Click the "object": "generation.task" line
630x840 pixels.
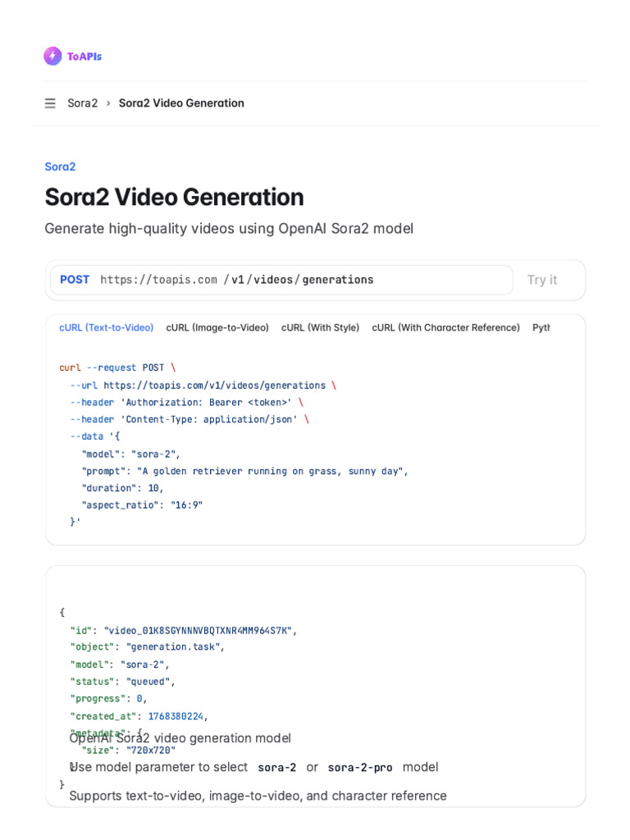[x=148, y=647]
